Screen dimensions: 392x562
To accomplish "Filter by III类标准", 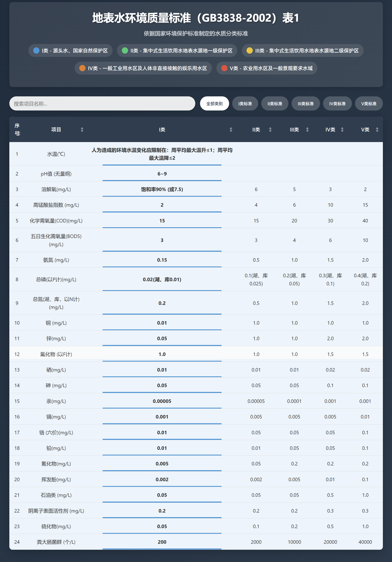I will [306, 104].
